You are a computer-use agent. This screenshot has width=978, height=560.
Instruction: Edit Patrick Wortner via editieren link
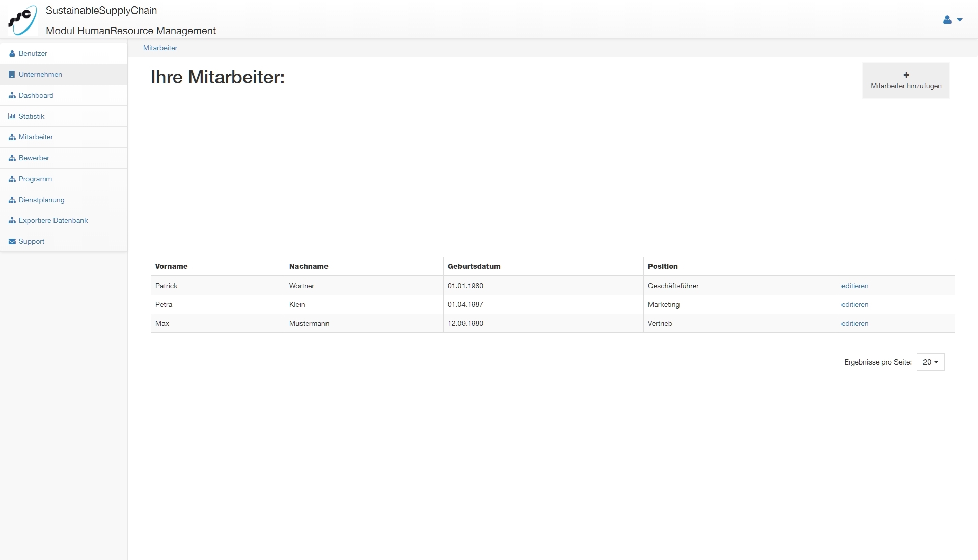[855, 286]
